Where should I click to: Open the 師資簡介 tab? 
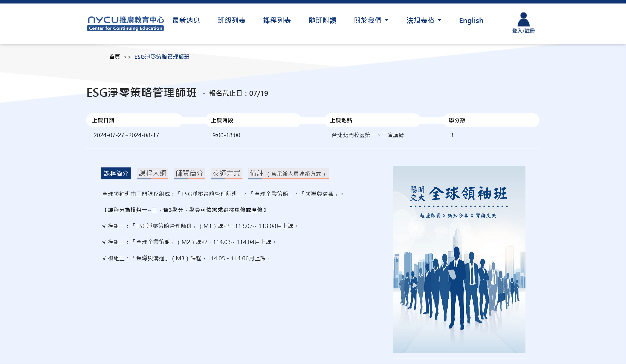pyautogui.click(x=189, y=173)
